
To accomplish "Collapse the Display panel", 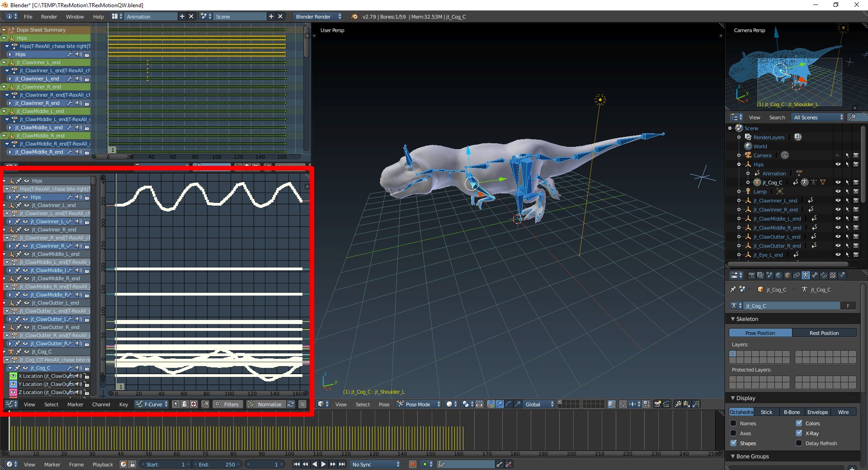I will click(733, 398).
